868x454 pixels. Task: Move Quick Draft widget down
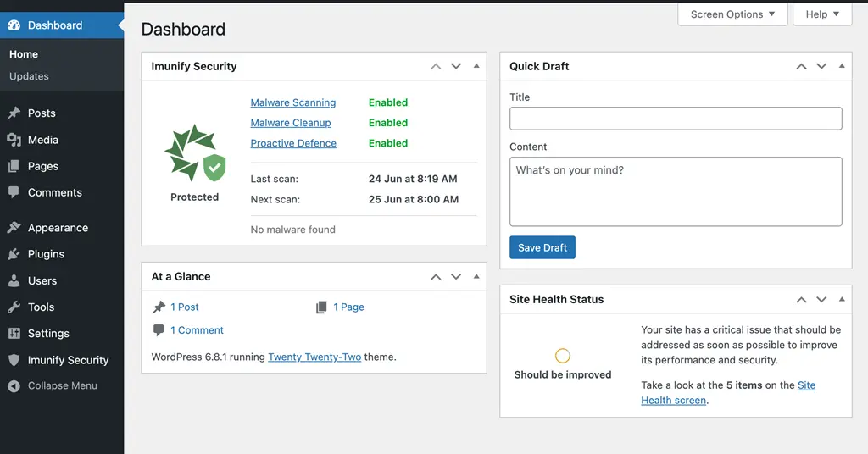pos(821,66)
